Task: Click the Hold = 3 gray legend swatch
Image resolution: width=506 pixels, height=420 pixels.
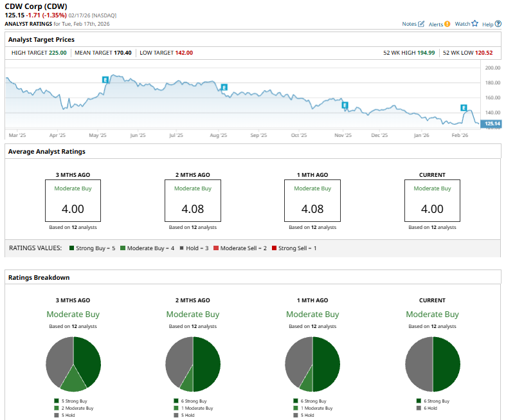Action: 182,248
